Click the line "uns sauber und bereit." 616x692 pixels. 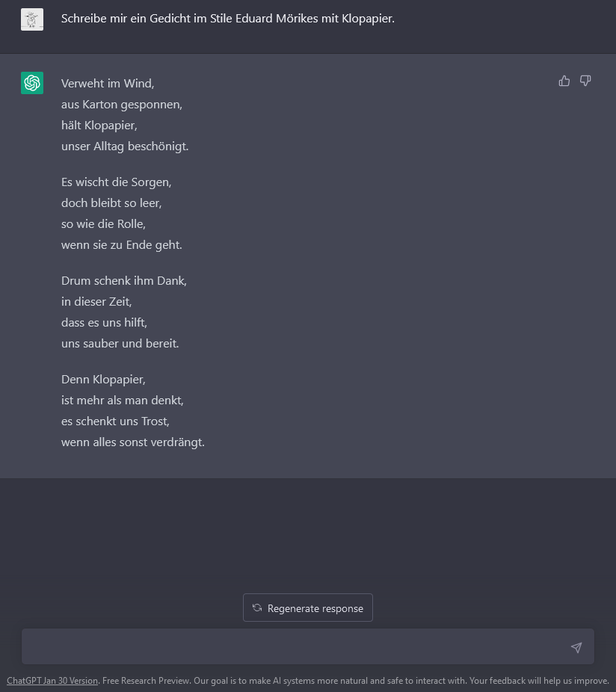120,344
